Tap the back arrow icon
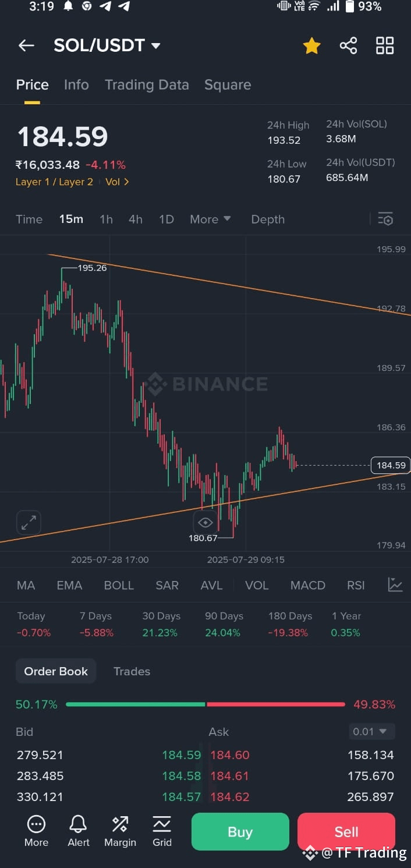The image size is (411, 868). pos(26,45)
